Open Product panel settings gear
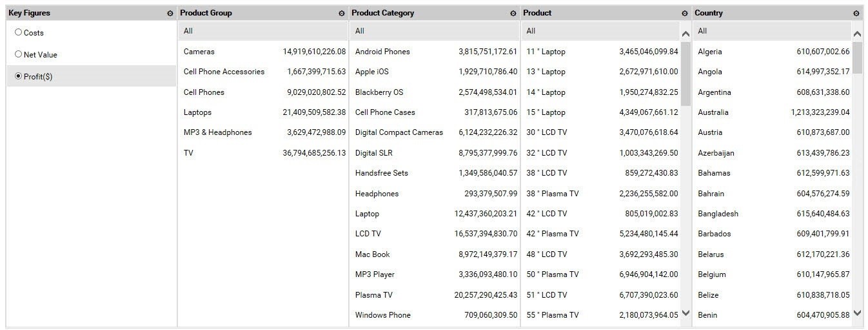This screenshot has width=868, height=330. point(685,14)
